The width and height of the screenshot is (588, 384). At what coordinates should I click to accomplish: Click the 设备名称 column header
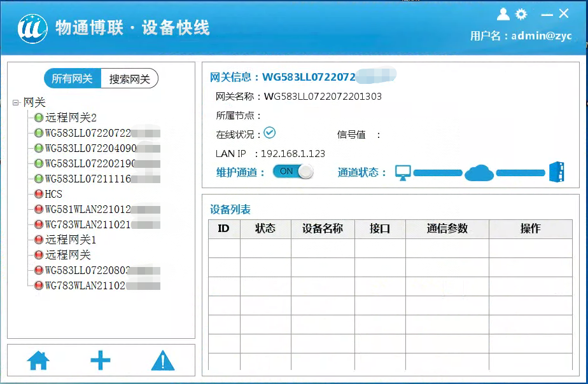click(x=323, y=229)
